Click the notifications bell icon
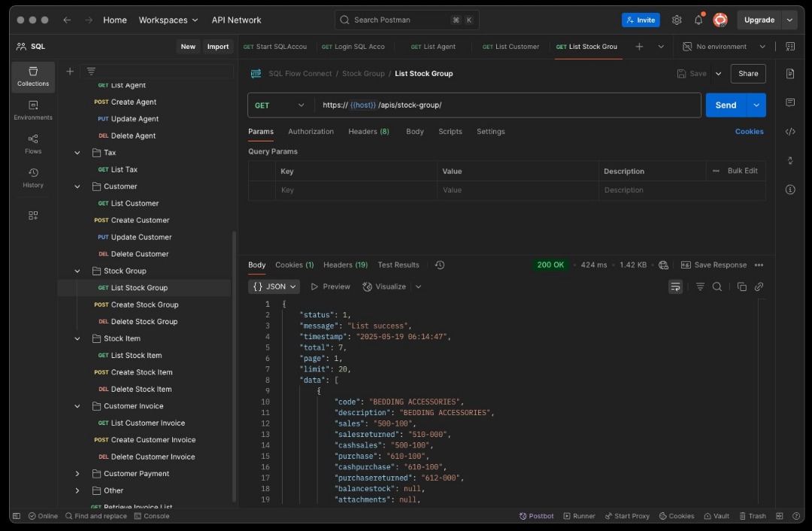 tap(698, 20)
